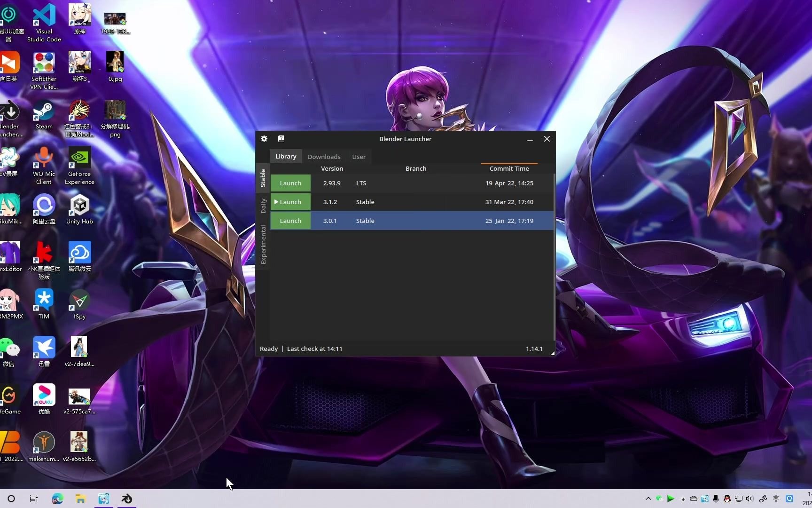Open the QQ penguin tray icon
Screen dimensions: 812x508
727,499
